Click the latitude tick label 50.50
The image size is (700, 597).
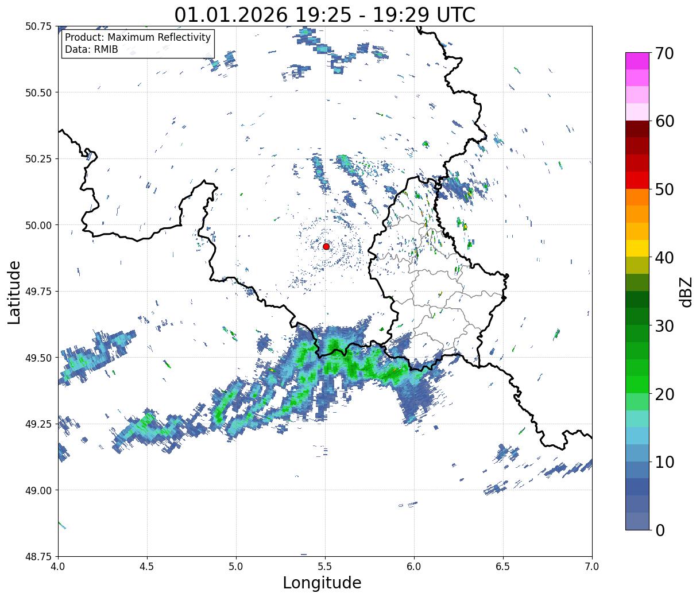click(x=38, y=92)
